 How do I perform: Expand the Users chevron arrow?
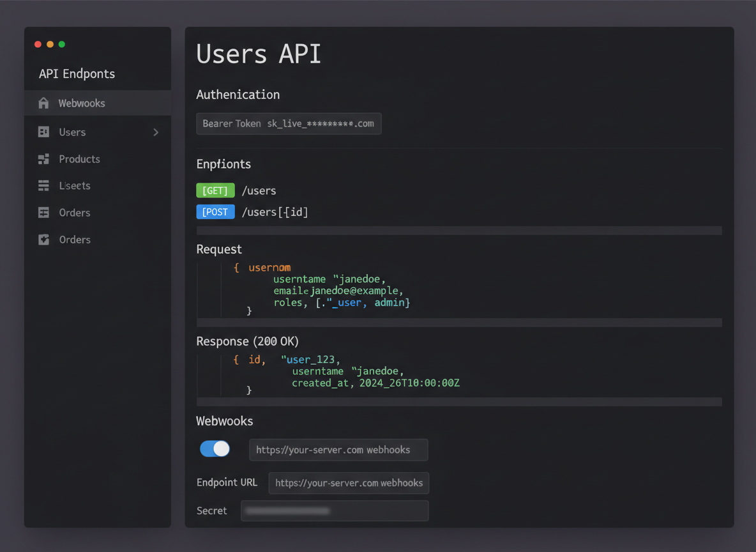(156, 132)
